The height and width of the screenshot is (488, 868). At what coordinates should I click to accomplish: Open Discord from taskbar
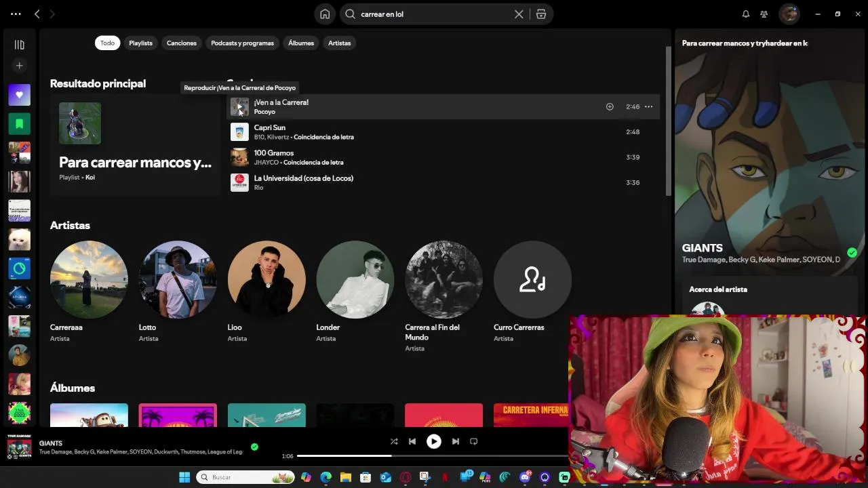[x=525, y=477]
